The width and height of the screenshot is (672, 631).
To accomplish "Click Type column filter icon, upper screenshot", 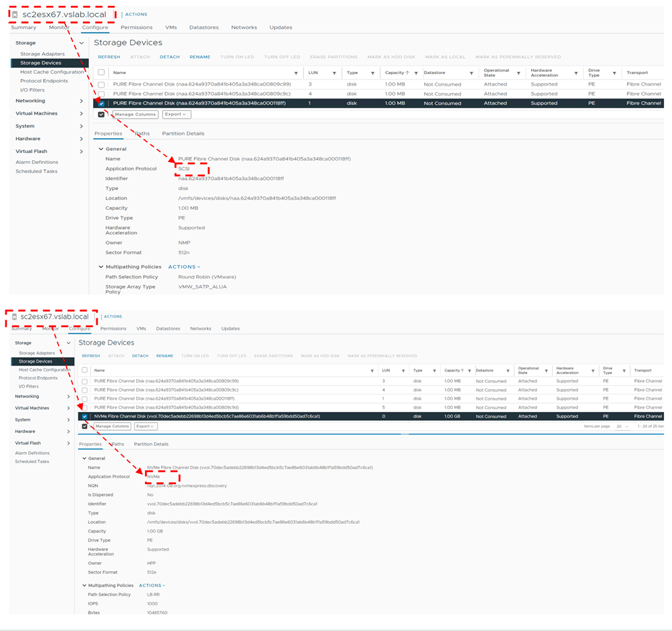I will pos(373,73).
